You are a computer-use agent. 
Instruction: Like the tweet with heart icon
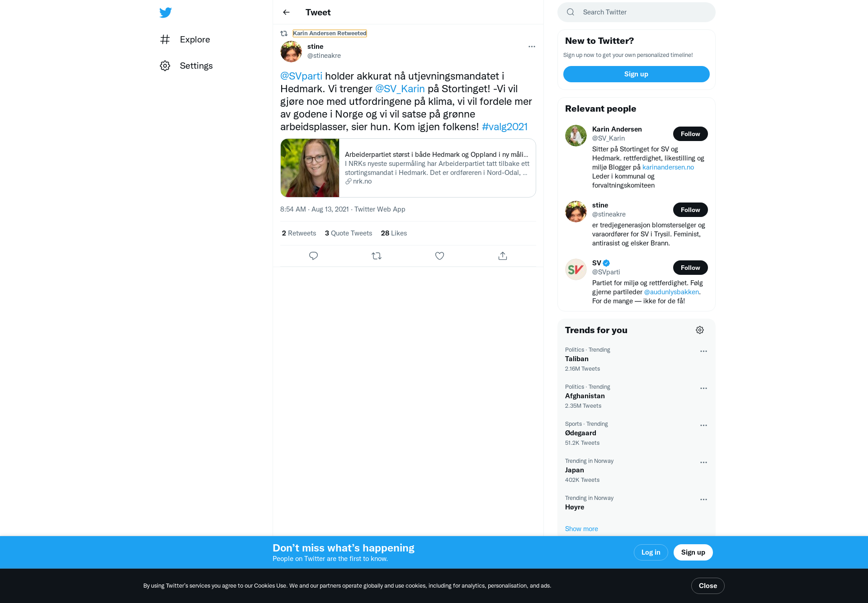click(439, 256)
